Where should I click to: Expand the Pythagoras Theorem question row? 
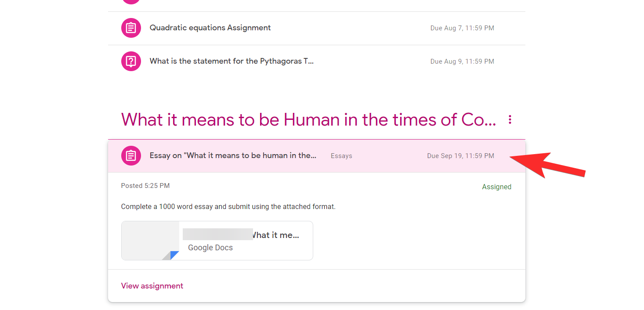tap(232, 61)
